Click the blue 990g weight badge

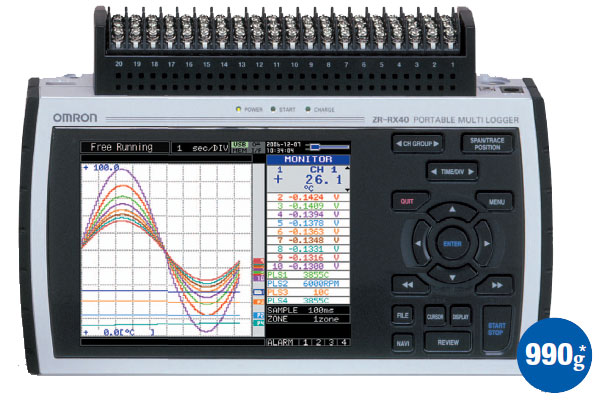point(554,355)
